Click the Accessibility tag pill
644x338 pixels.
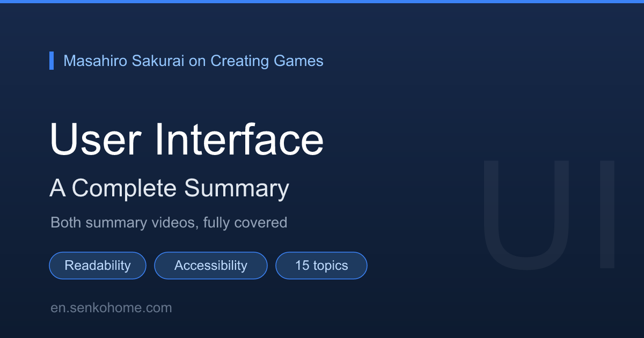tap(211, 266)
